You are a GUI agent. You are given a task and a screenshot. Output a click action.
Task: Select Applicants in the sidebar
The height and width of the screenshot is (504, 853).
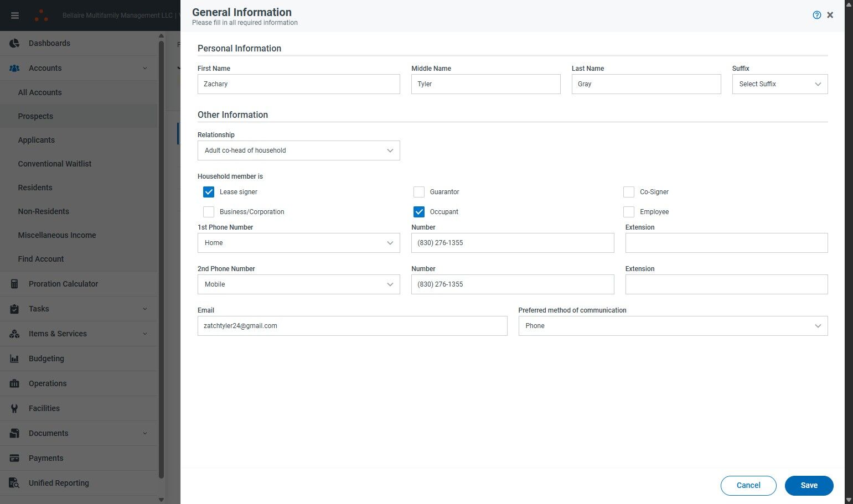click(x=36, y=140)
